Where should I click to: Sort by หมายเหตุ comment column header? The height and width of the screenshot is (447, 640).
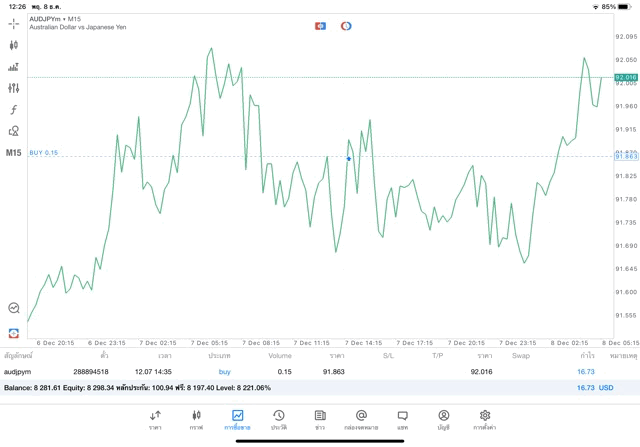pyautogui.click(x=623, y=356)
